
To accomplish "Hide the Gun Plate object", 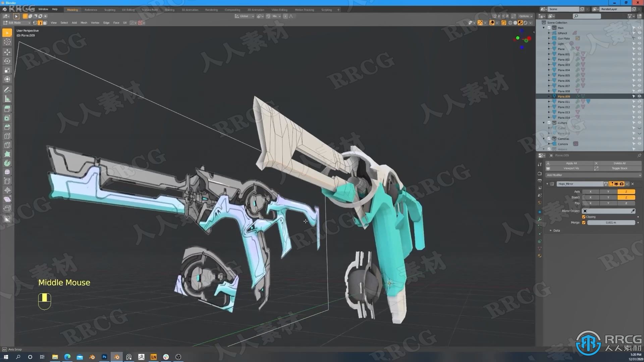I will pos(639,38).
